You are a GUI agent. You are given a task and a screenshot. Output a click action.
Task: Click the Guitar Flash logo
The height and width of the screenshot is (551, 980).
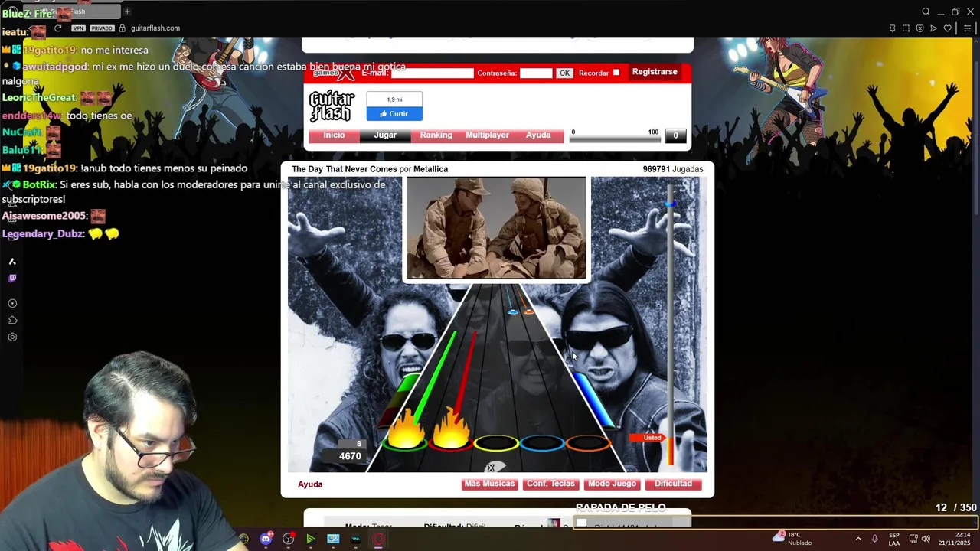coord(332,106)
